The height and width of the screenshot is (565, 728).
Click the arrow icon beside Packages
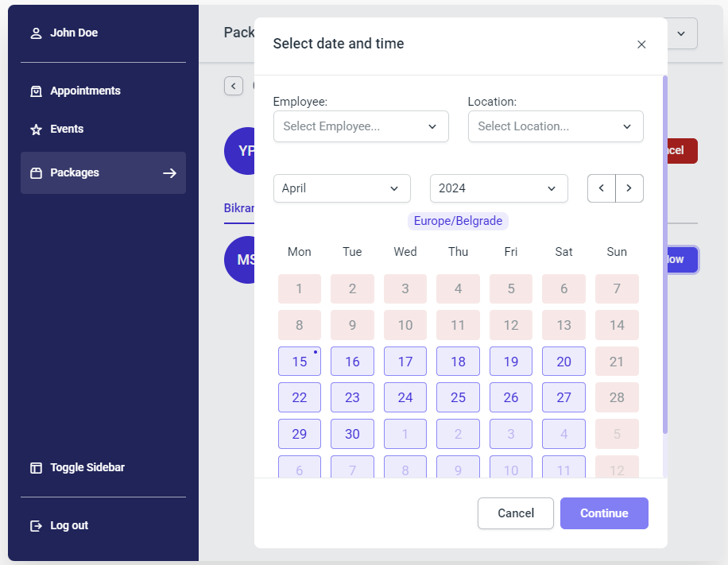coord(169,173)
